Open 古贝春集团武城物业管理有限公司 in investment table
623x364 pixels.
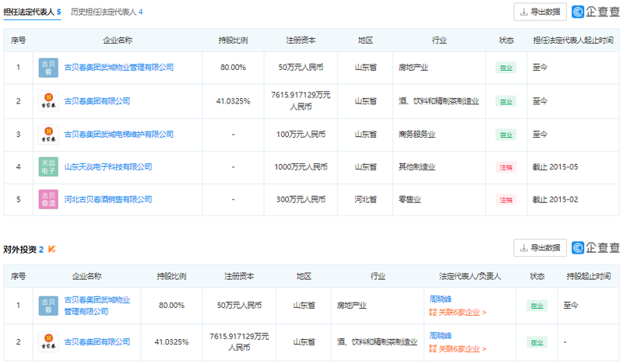[97, 306]
